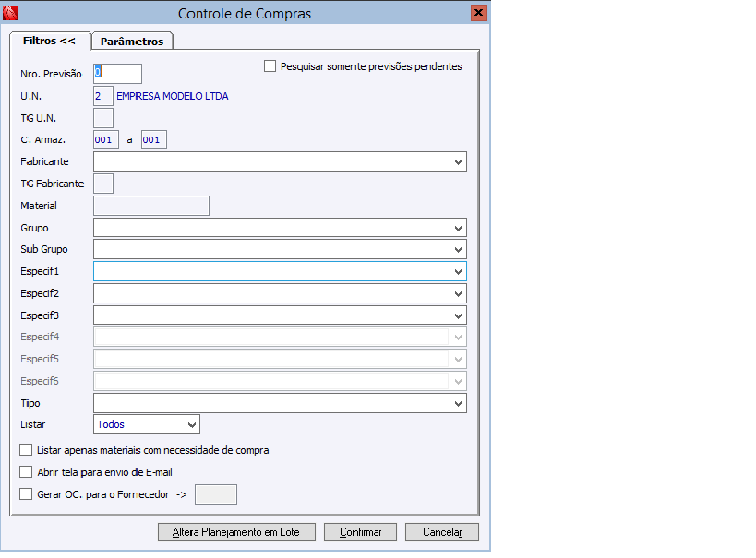The width and height of the screenshot is (756, 558).
Task: Click the Altera Planejamento em Lote button
Action: coord(236,532)
